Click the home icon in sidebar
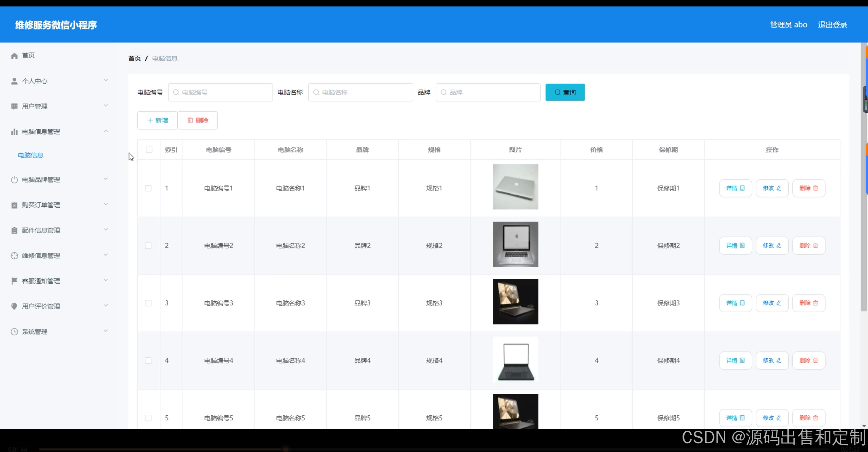 14,56
